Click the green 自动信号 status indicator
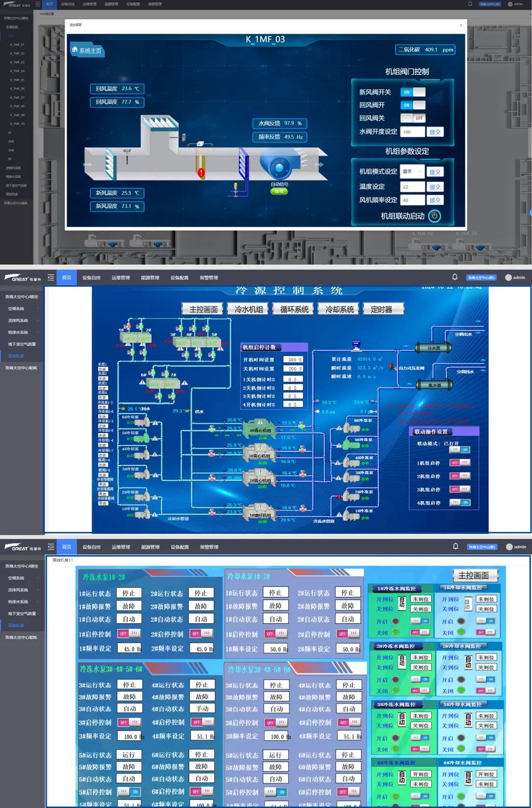Image resolution: width=532 pixels, height=808 pixels. [x=279, y=191]
